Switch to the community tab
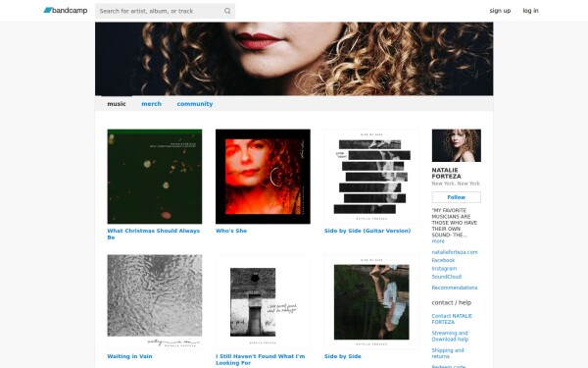The height and width of the screenshot is (368, 588). (195, 104)
